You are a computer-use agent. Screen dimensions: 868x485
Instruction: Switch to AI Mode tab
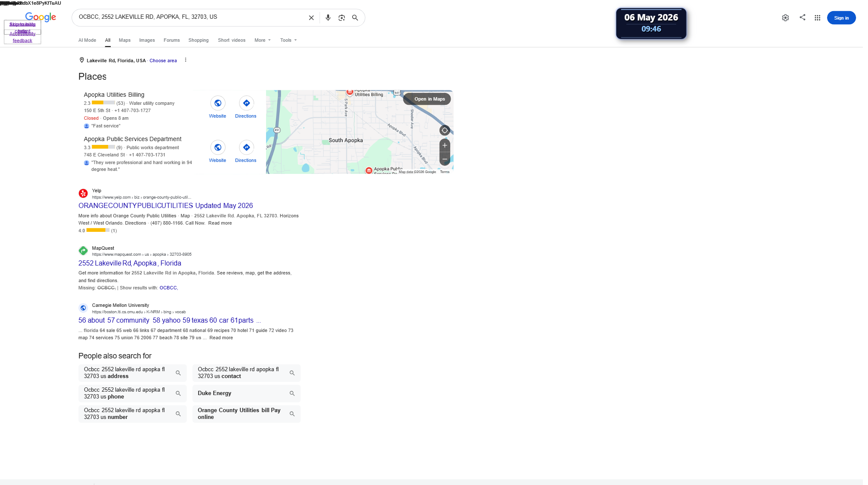coord(87,40)
